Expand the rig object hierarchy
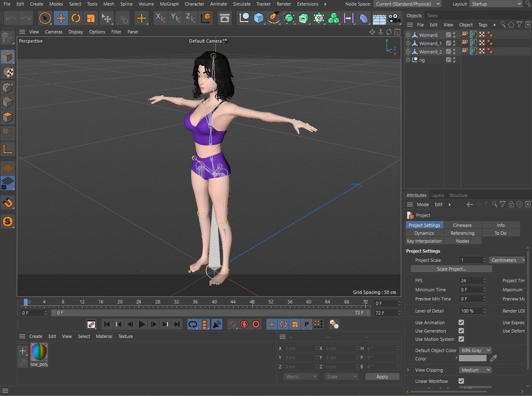532x396 pixels. (408, 60)
